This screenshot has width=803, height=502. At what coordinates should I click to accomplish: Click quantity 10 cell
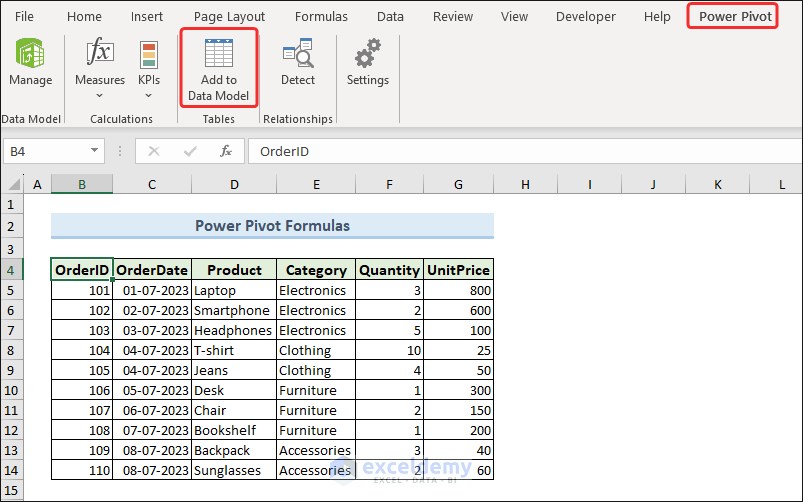[x=390, y=350]
